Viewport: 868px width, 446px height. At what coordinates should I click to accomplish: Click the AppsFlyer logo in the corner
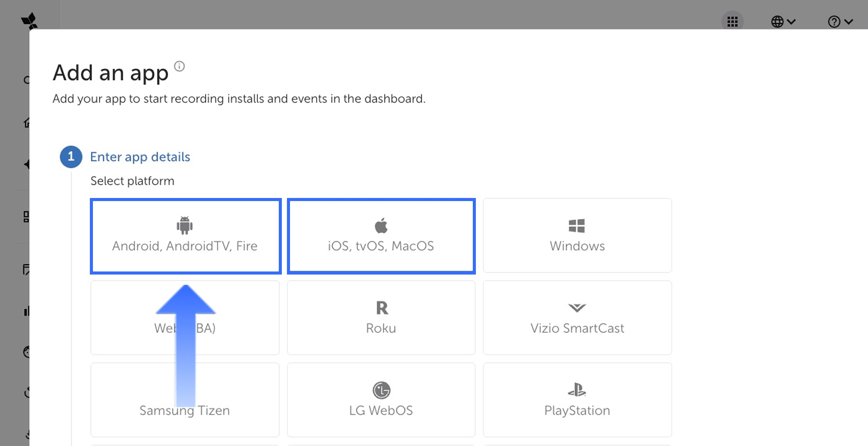tap(29, 20)
